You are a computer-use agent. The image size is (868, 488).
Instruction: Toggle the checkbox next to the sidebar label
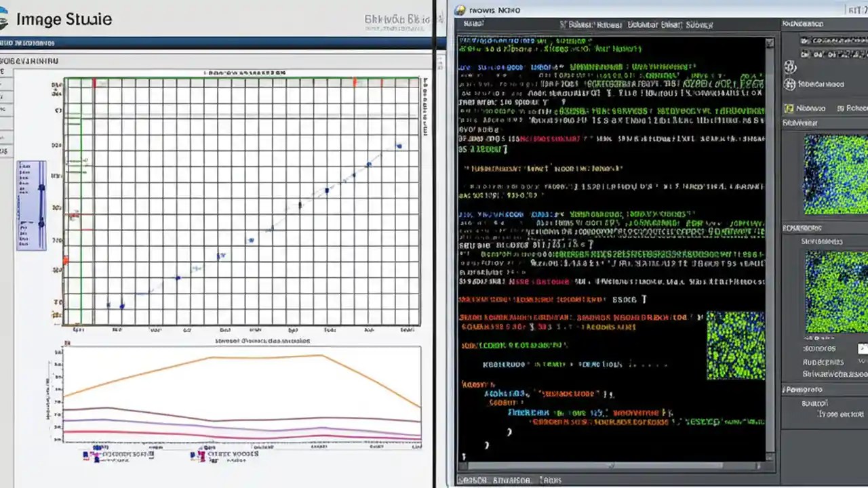[x=789, y=108]
